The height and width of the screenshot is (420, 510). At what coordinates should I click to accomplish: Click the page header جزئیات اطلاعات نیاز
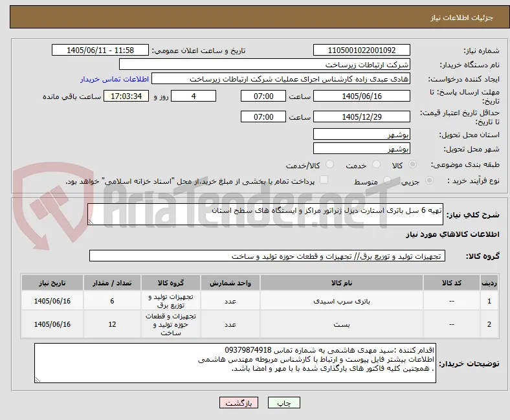[462, 17]
